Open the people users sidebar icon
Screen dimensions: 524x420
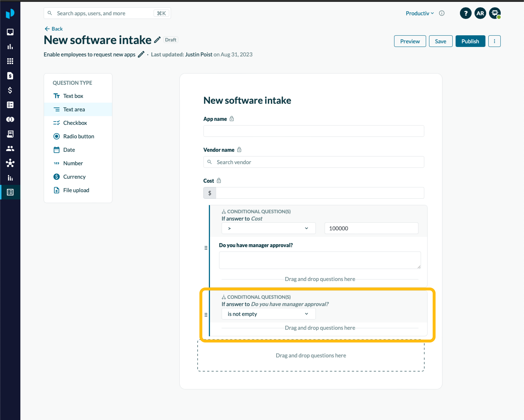[x=10, y=148]
